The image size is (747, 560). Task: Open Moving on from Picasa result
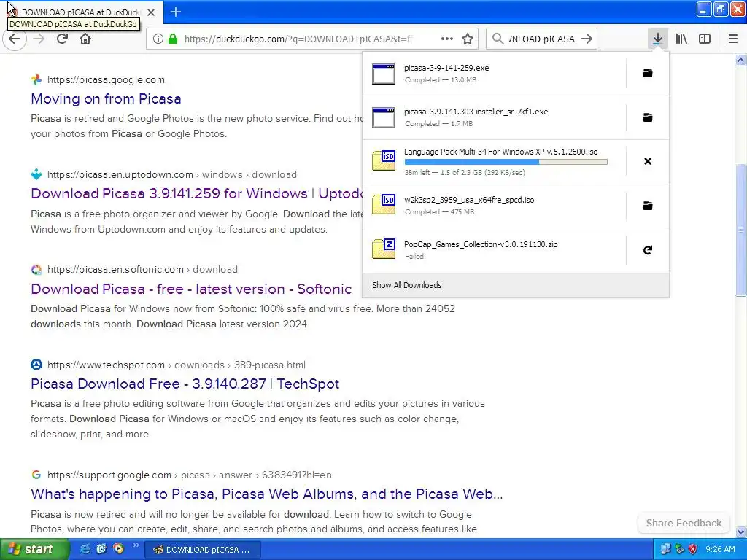coord(106,98)
